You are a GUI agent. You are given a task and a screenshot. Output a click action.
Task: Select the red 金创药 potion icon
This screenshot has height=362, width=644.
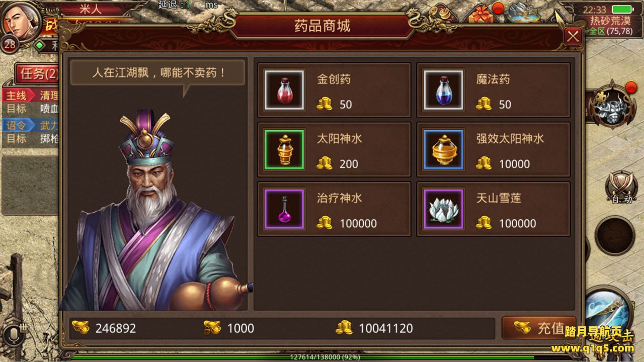coord(284,90)
